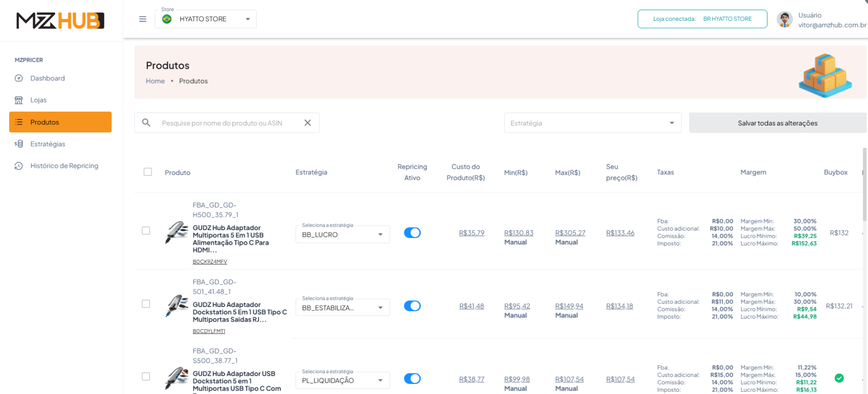
Task: Go to Histórico de Repricing
Action: pos(64,166)
